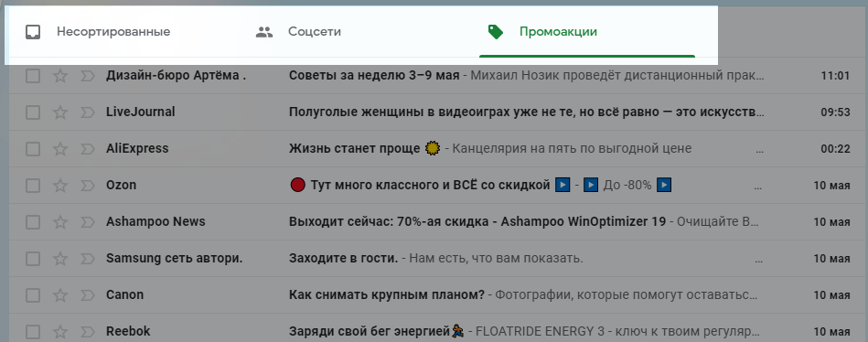The width and height of the screenshot is (868, 342).
Task: Star the Canon email
Action: (x=59, y=295)
